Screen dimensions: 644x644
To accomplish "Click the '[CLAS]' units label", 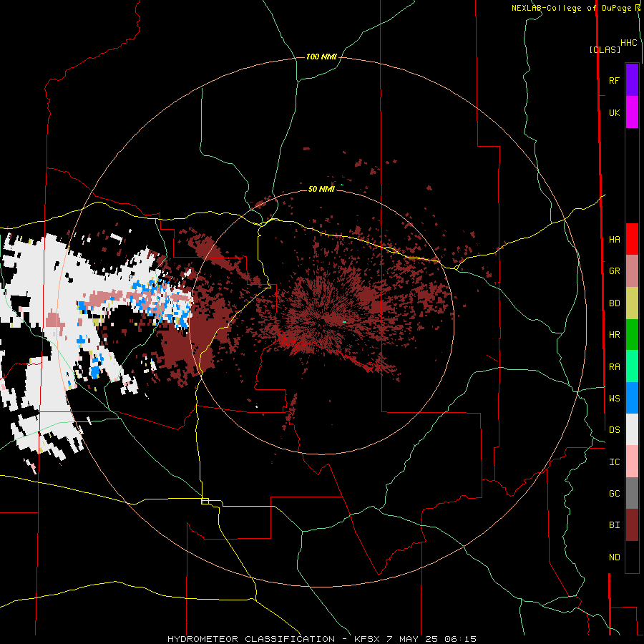I will [x=605, y=49].
